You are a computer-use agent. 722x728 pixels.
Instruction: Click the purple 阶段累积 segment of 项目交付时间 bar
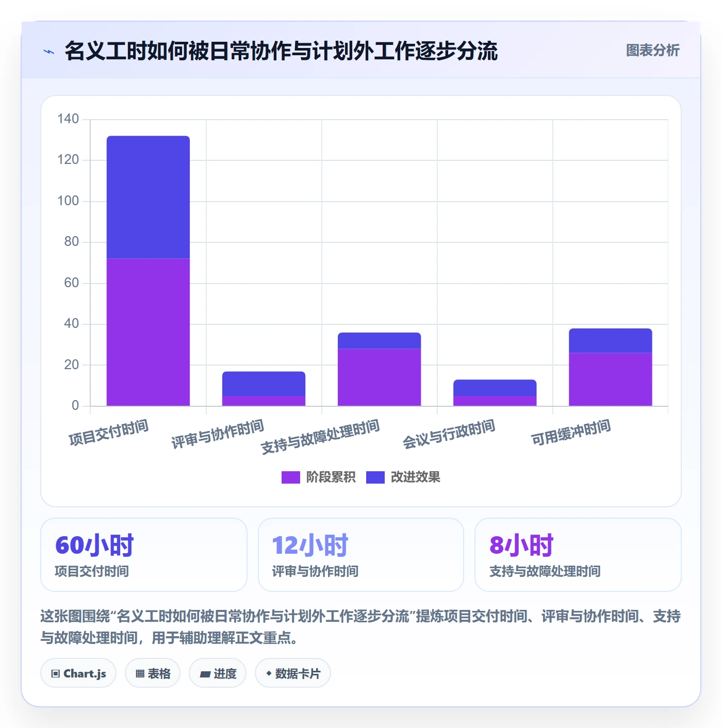click(149, 332)
